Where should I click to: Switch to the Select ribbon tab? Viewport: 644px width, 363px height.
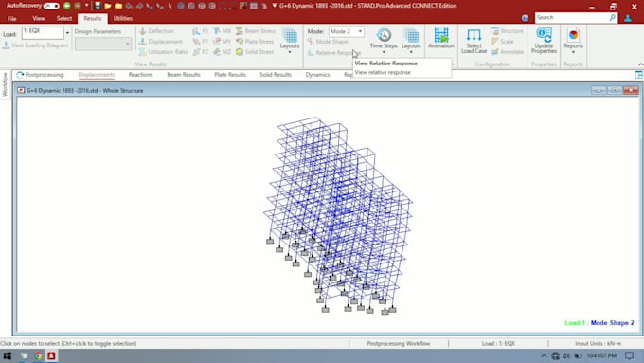[64, 19]
